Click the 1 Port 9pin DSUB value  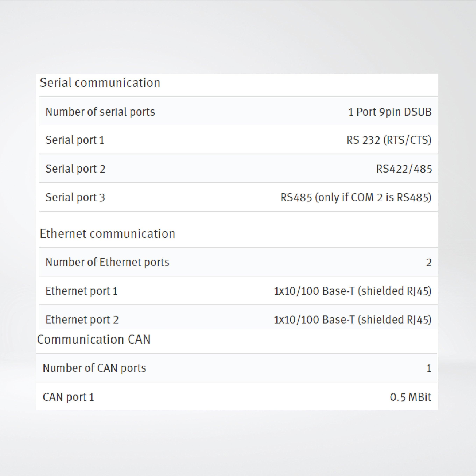pyautogui.click(x=390, y=112)
